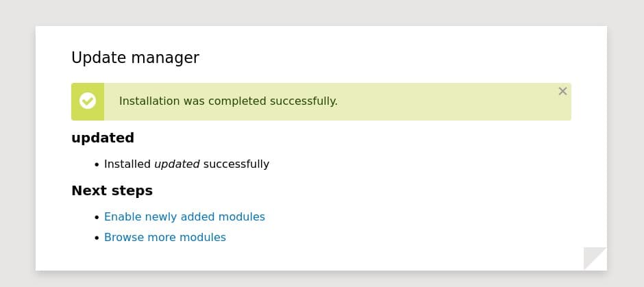Click bullet beside Enable newly added modules

pyautogui.click(x=97, y=217)
